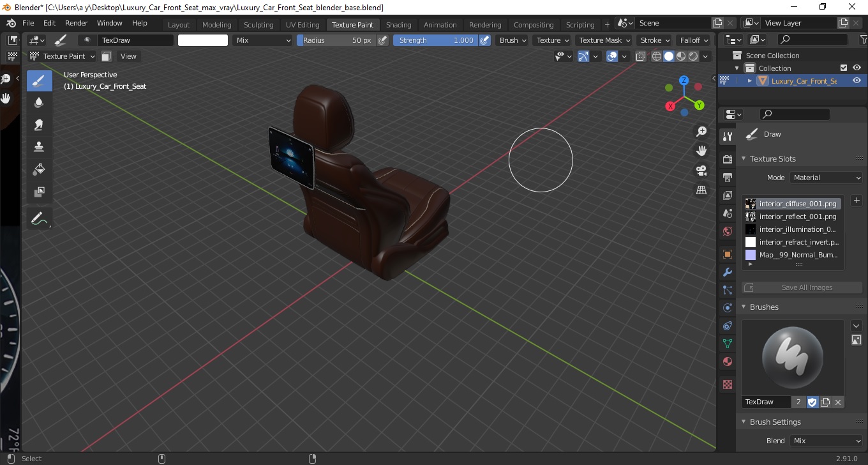868x465 pixels.
Task: Open the Render properties tab
Action: click(x=727, y=159)
